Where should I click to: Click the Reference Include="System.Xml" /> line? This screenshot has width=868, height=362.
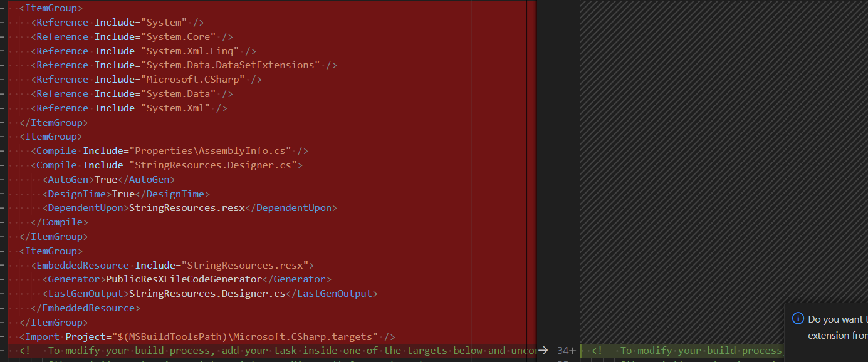(129, 108)
